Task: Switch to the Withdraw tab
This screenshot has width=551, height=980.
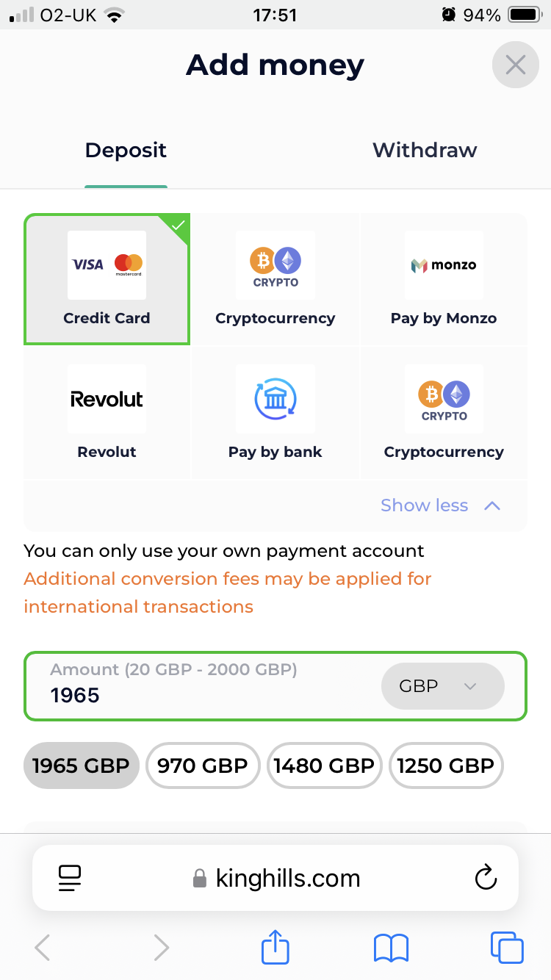Action: point(425,151)
